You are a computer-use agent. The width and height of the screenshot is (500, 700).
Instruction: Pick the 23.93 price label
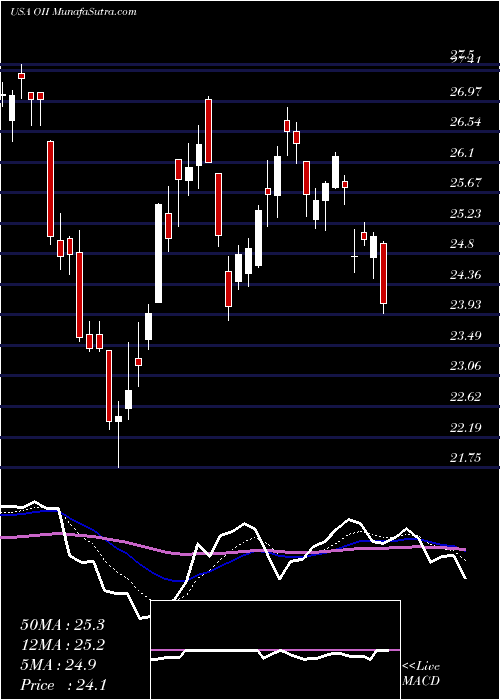coord(466,305)
